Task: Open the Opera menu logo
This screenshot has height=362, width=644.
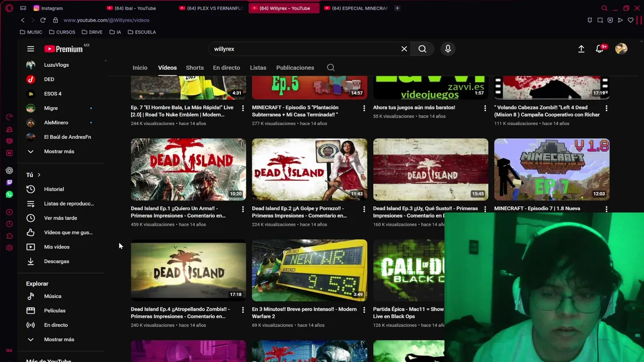Action: point(9,8)
